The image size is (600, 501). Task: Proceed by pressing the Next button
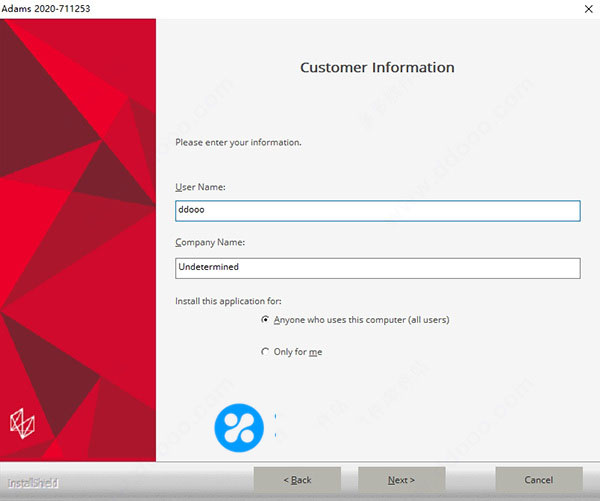coord(401,480)
